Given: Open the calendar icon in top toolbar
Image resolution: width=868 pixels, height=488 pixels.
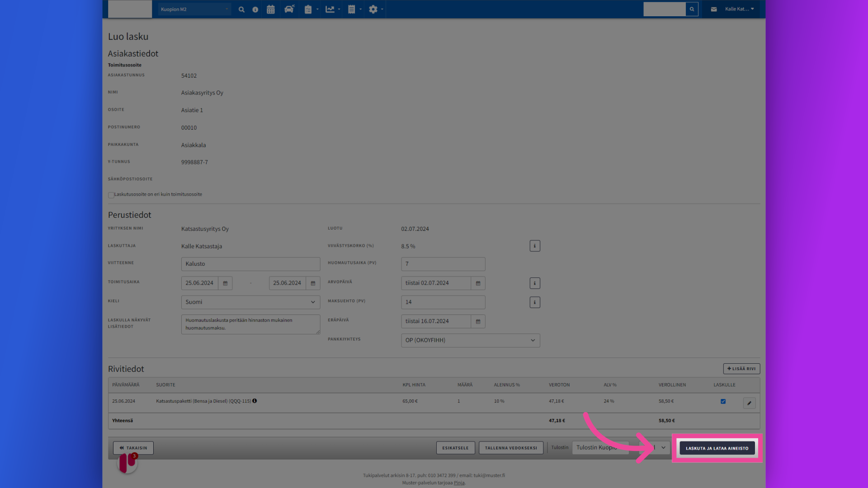Looking at the screenshot, I should (271, 9).
